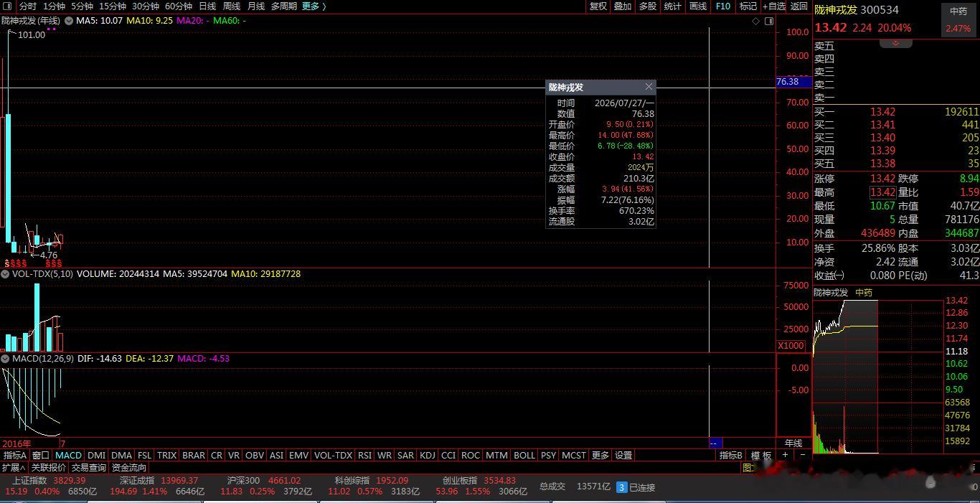980x503 pixels.
Task: Open 多周期 multi-period view
Action: [x=284, y=6]
